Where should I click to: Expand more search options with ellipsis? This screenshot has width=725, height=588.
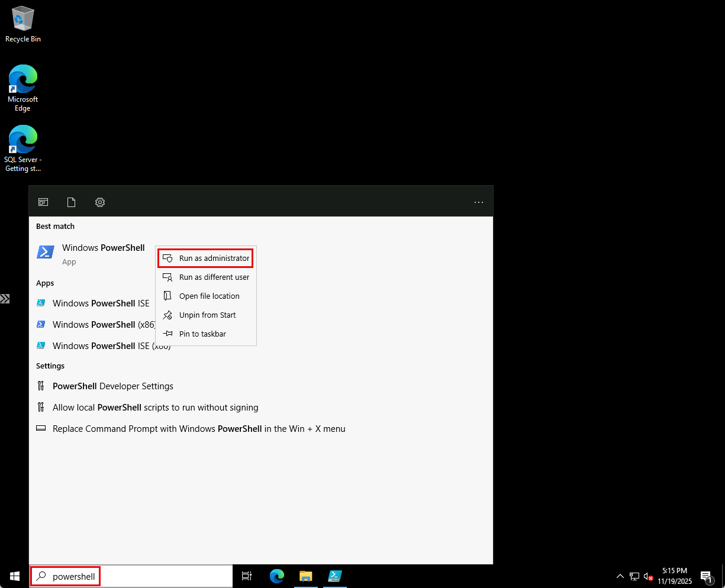(478, 202)
